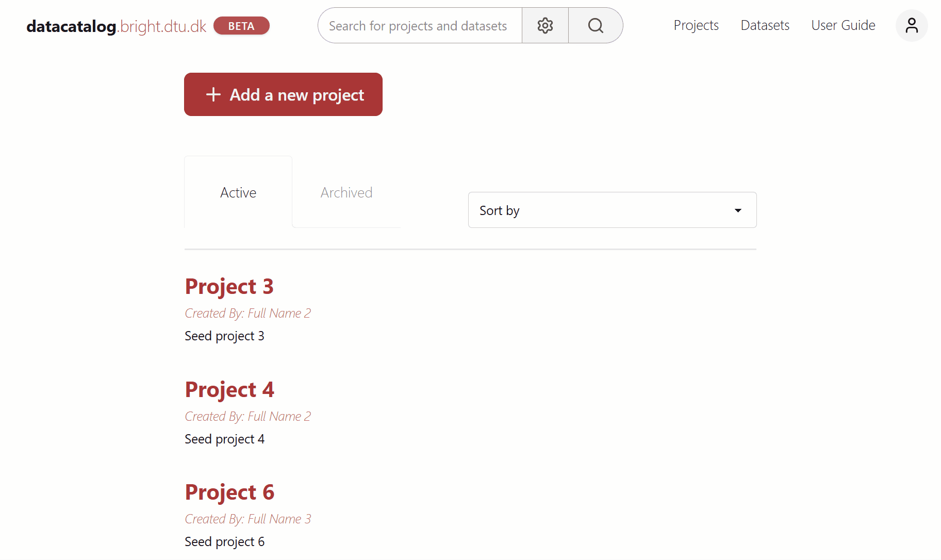Open the User Guide page

[843, 25]
